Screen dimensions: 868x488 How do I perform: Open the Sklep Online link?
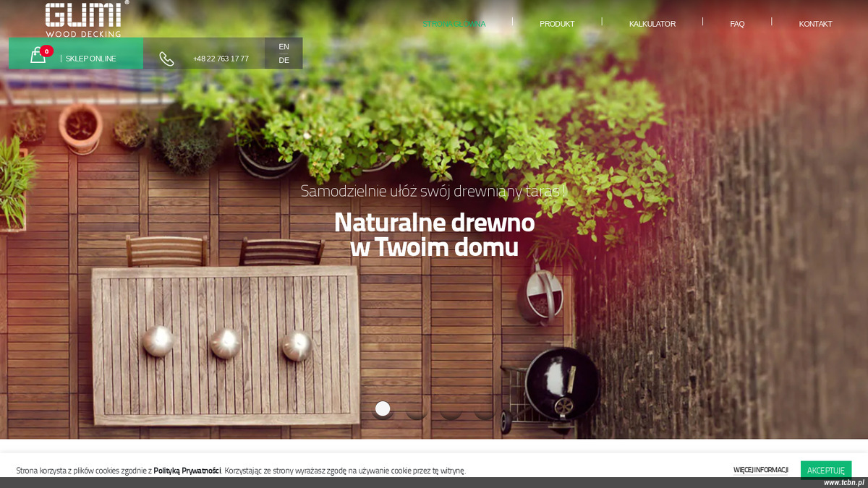pos(91,59)
